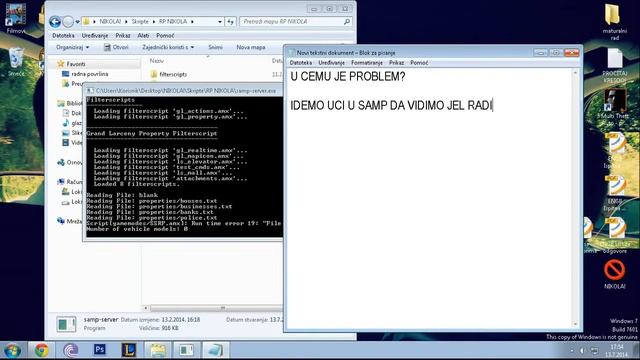Switch to Explorer window in taskbar
This screenshot has width=640, height=360.
tap(158, 350)
